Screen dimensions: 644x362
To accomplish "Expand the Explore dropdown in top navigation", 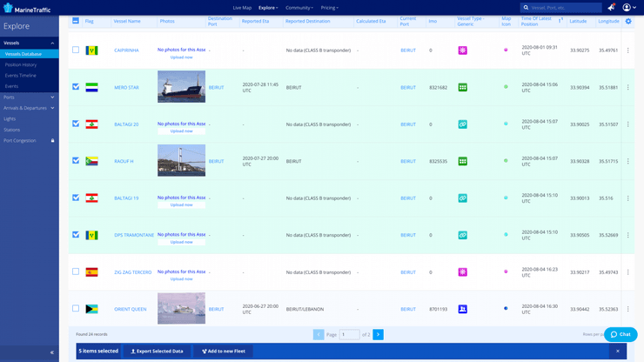I will (x=268, y=8).
